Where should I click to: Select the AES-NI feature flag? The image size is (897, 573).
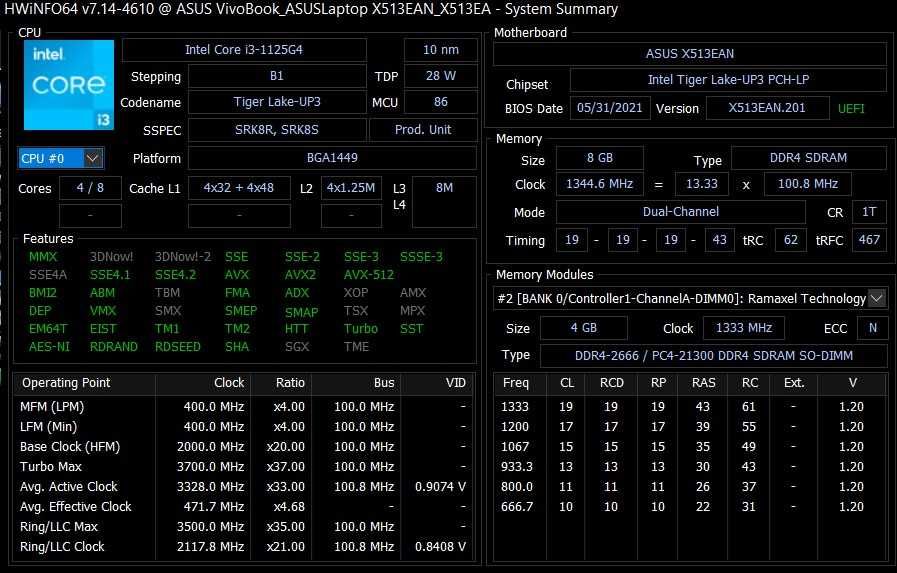click(49, 347)
